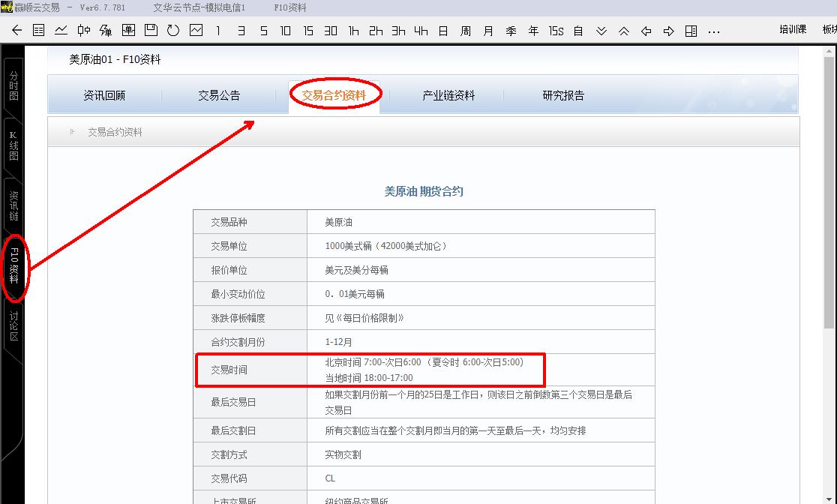The width and height of the screenshot is (837, 504).
Task: Click the save floppy disk icon
Action: (151, 31)
